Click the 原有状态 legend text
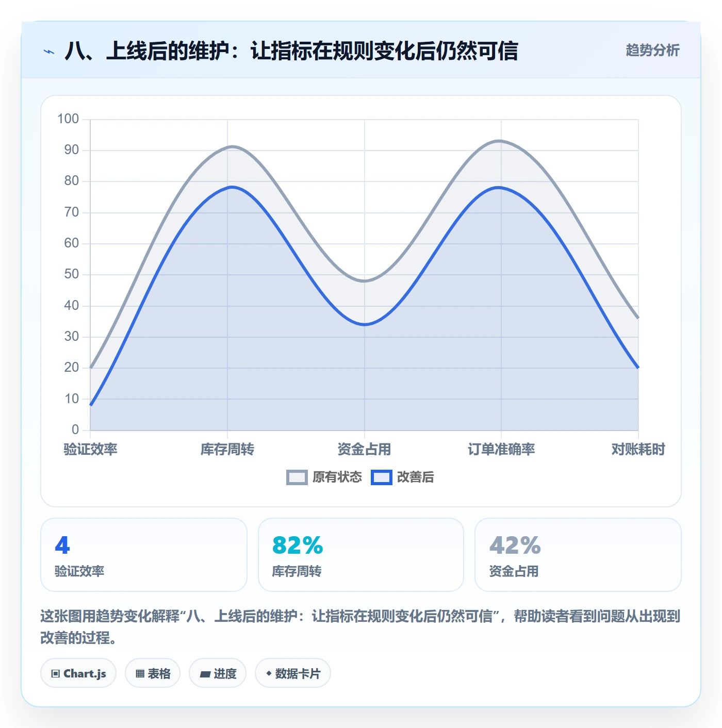722x728 pixels. click(x=337, y=477)
